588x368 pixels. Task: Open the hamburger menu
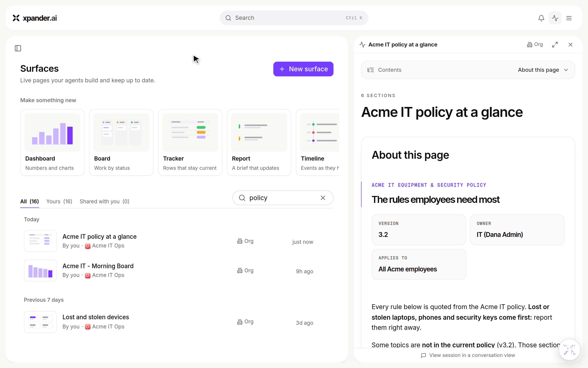point(569,18)
